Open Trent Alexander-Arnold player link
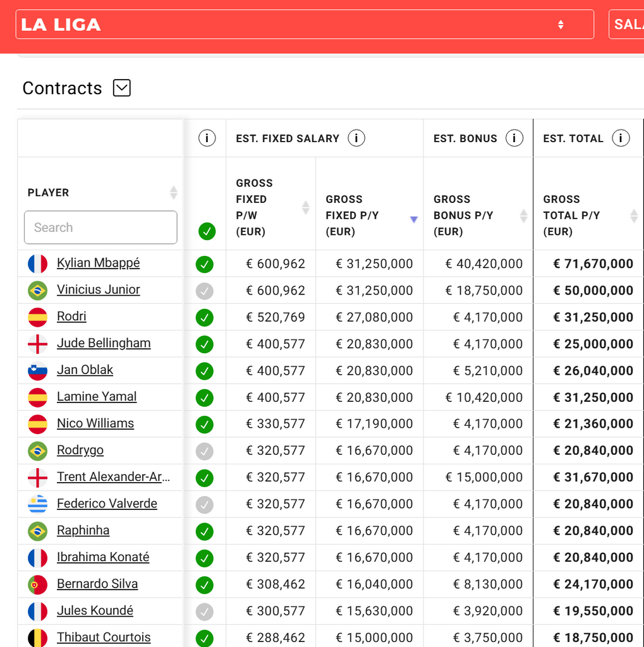This screenshot has width=644, height=647. coord(114,477)
